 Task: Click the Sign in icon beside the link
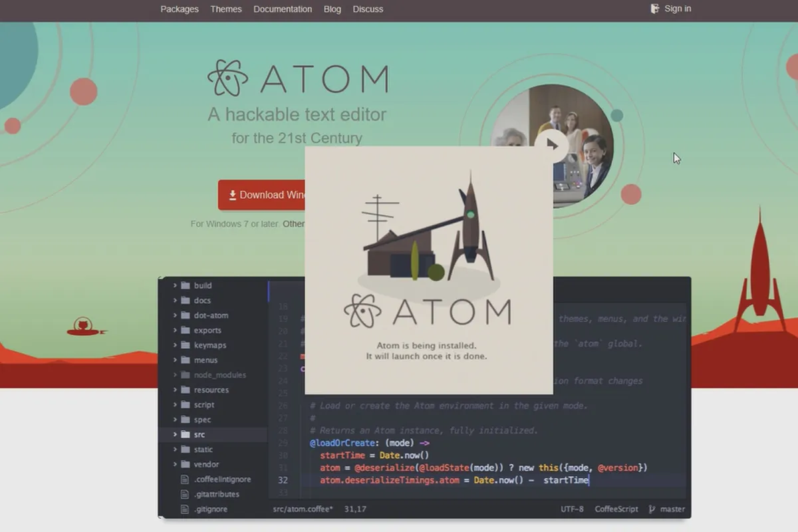[655, 9]
